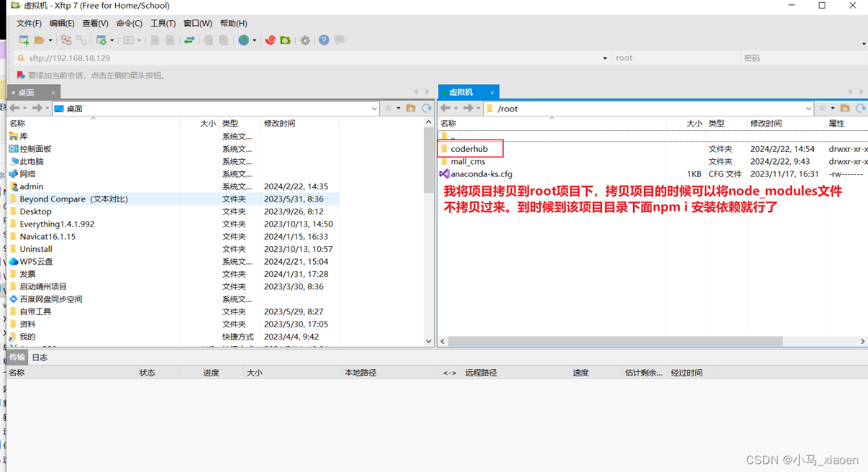Click remote pane bookmark star icon

click(x=823, y=108)
